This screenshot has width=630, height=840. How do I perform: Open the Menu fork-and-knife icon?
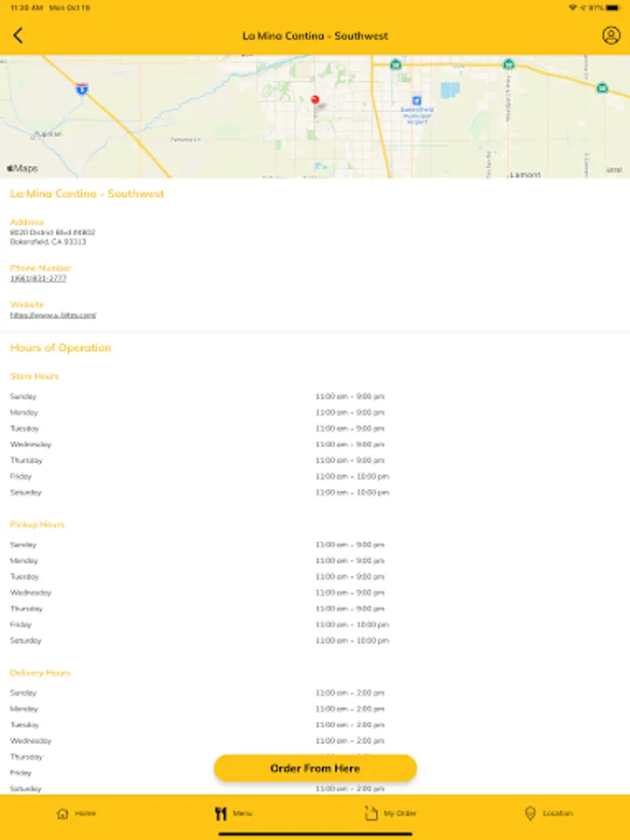pos(220,813)
